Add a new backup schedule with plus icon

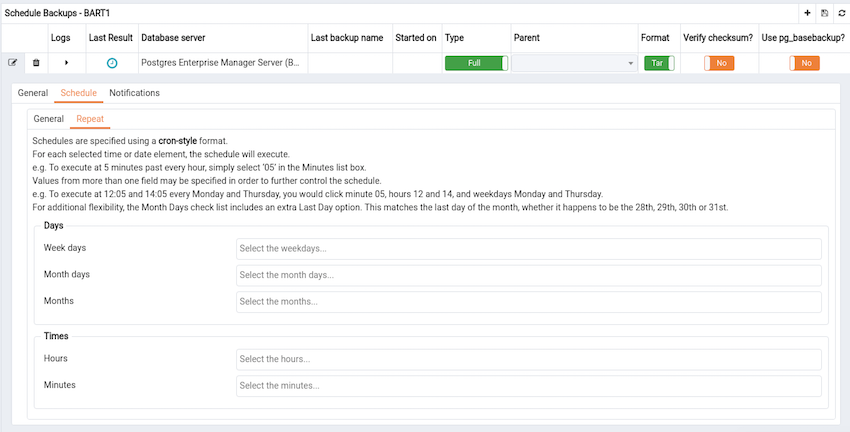pyautogui.click(x=807, y=13)
